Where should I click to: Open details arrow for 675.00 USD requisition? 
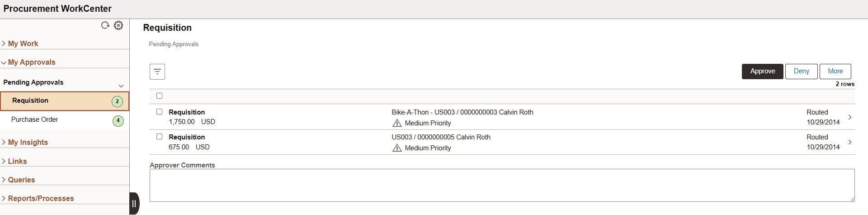click(850, 142)
